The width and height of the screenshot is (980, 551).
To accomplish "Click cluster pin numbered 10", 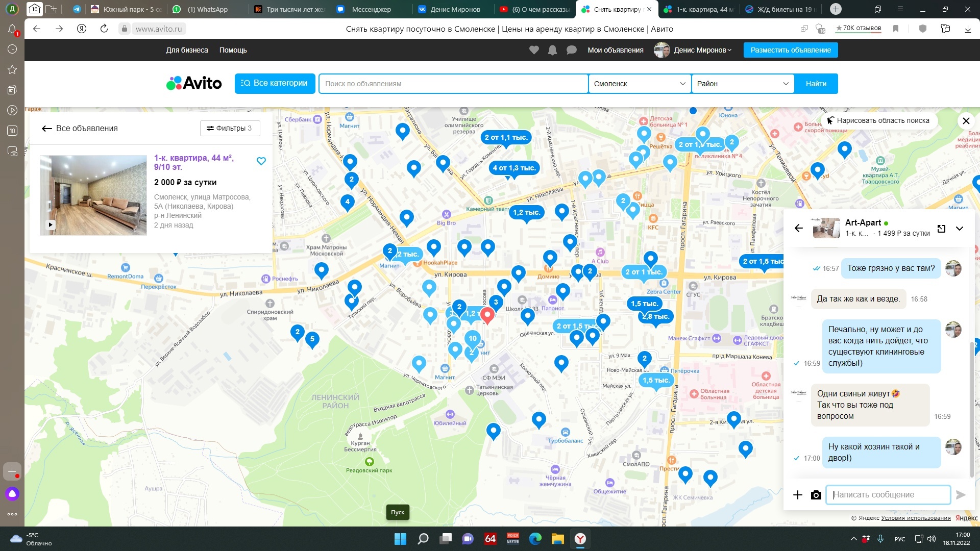I will pos(473,339).
